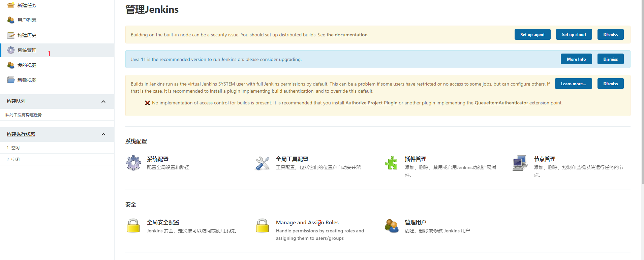
Task: Click the Set up agent button
Action: 532,34
